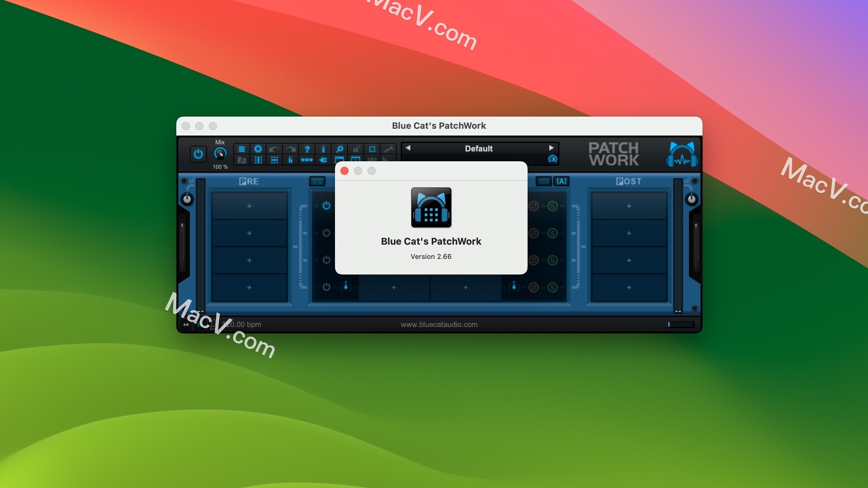Select the PRE section tab label

coord(250,181)
